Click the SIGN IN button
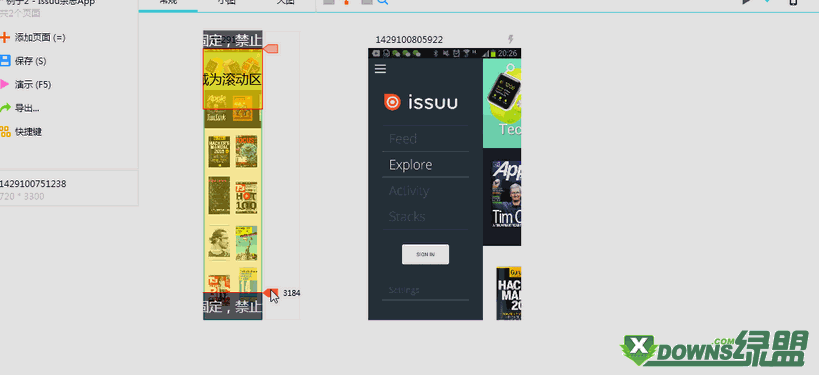This screenshot has width=819, height=375. (425, 254)
